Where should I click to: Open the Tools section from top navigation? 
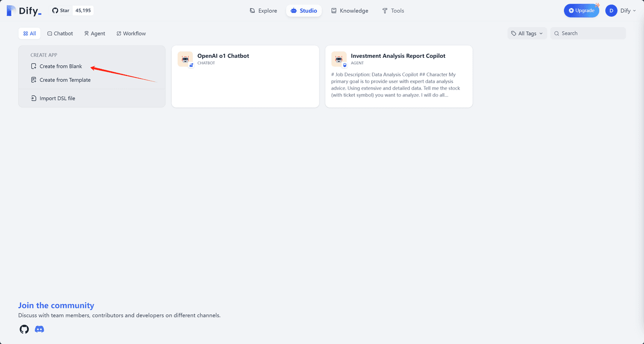[392, 10]
